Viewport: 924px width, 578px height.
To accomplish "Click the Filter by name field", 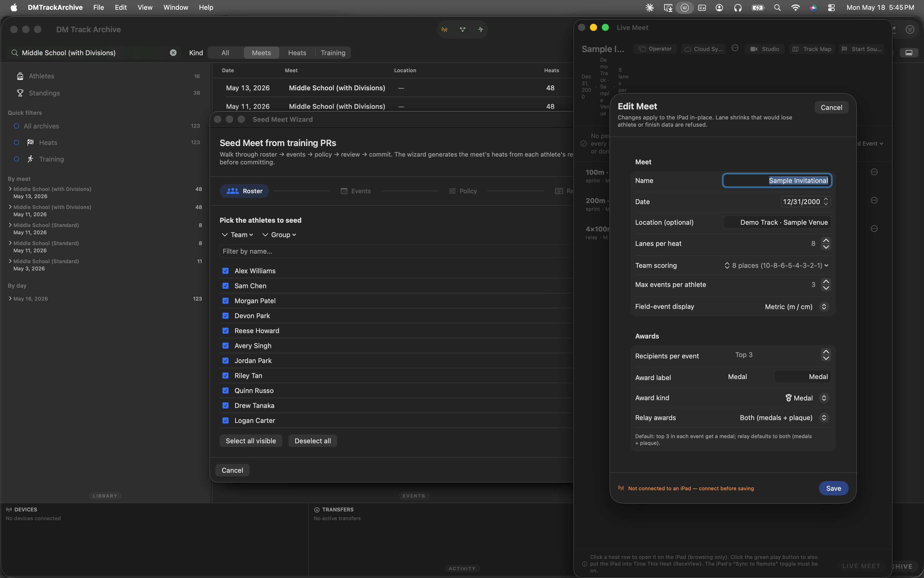I will pyautogui.click(x=396, y=251).
